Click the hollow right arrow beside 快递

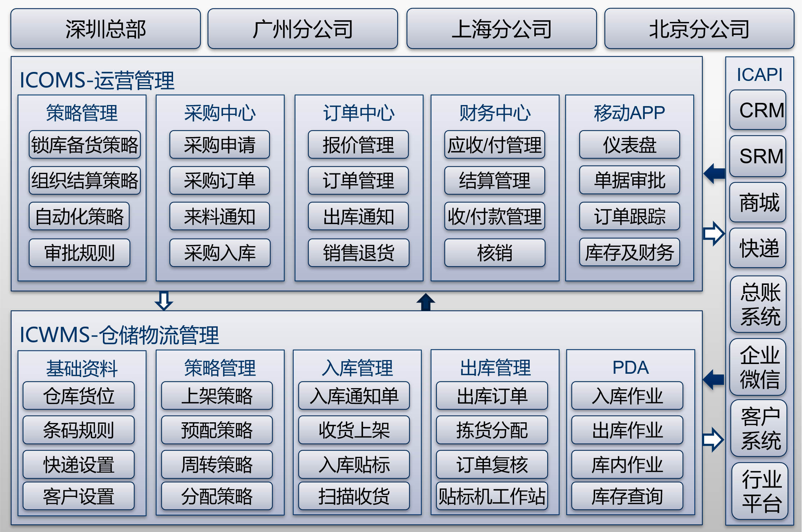[714, 234]
